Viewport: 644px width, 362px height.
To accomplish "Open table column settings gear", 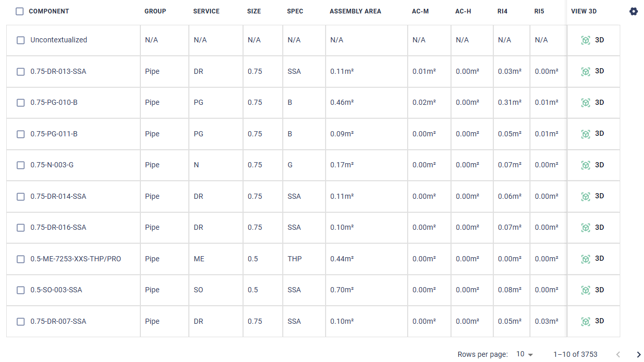I will (x=634, y=11).
